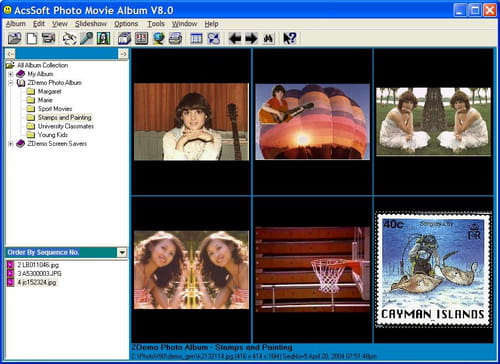Viewport: 500px width, 364px height.
Task: Click the context help pointer icon
Action: tap(289, 39)
